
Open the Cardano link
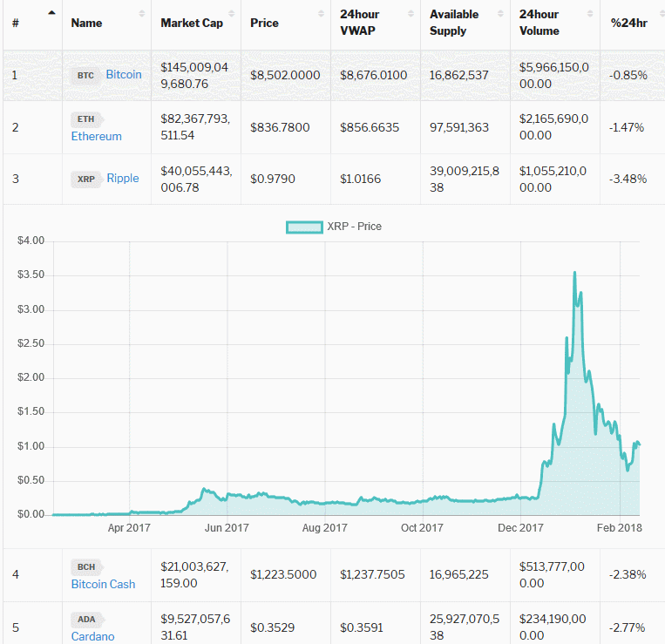click(93, 637)
